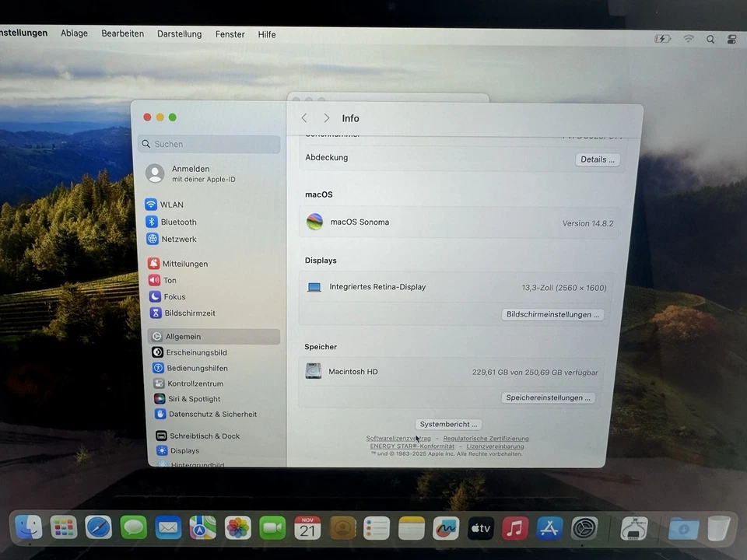Viewport: 747px width, 560px height.
Task: Open the Hilfe menu
Action: tap(267, 35)
